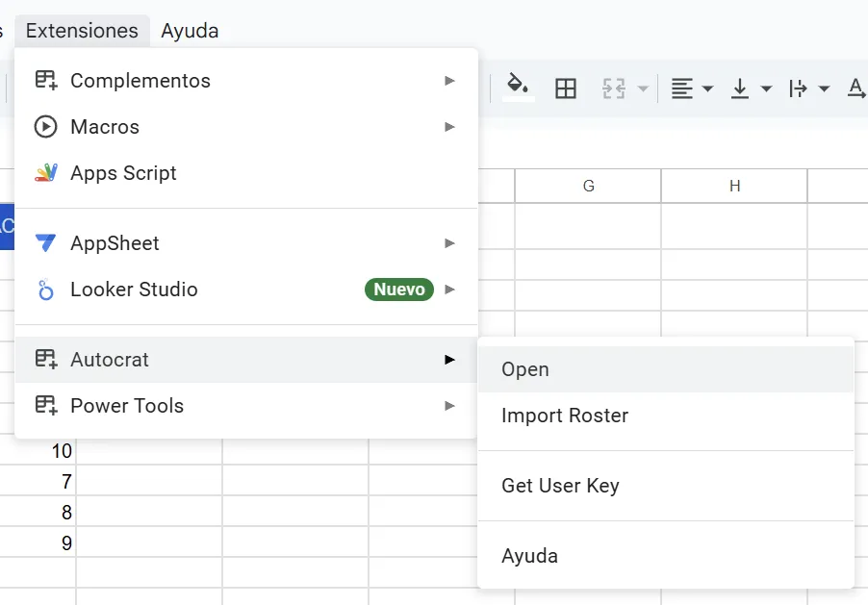Select AppSheet menu entry
The image size is (868, 605).
246,243
